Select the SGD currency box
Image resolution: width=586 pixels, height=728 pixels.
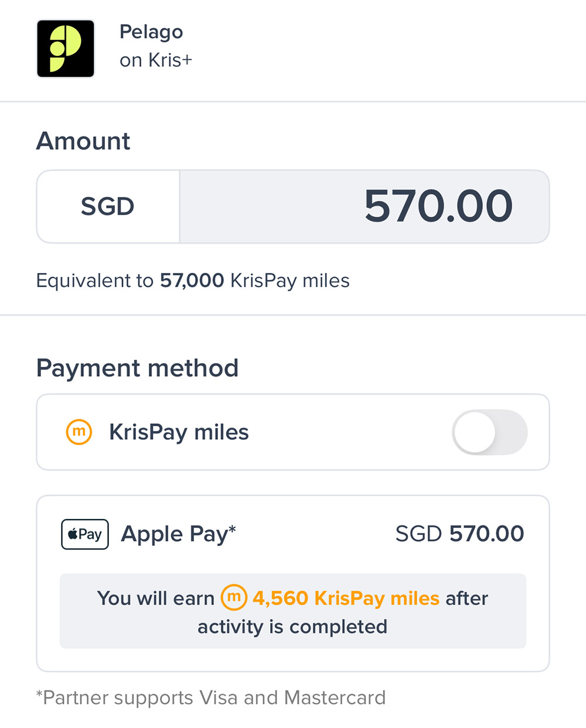(108, 207)
